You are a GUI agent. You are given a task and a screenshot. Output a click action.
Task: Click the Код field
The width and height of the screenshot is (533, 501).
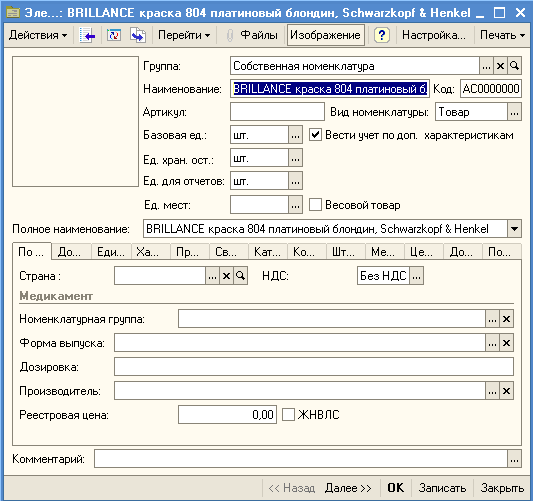point(491,89)
